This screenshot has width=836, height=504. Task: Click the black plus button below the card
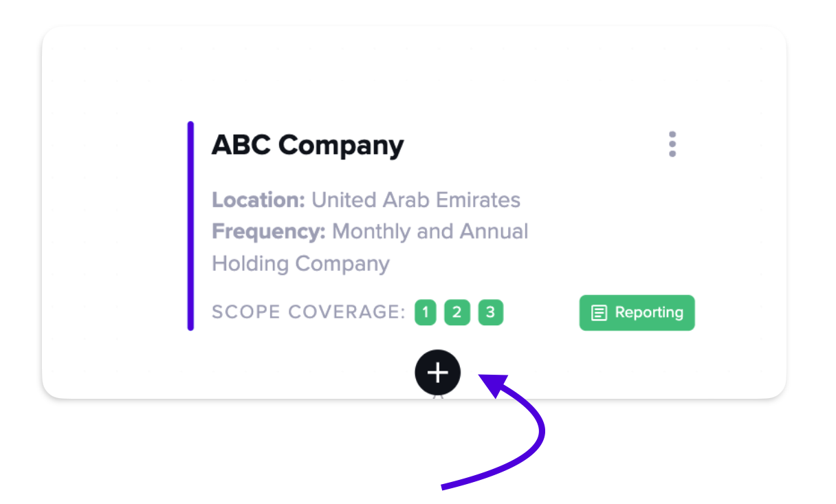(438, 373)
